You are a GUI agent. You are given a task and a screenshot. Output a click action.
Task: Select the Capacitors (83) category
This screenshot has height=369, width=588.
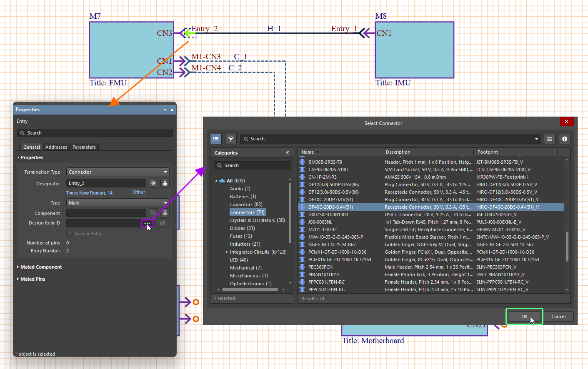click(x=246, y=204)
